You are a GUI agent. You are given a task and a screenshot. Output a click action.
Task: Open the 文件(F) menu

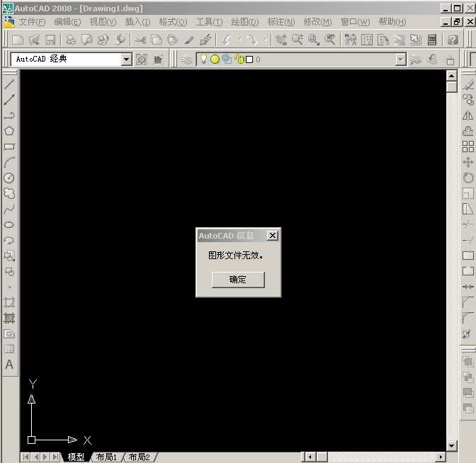pos(32,22)
